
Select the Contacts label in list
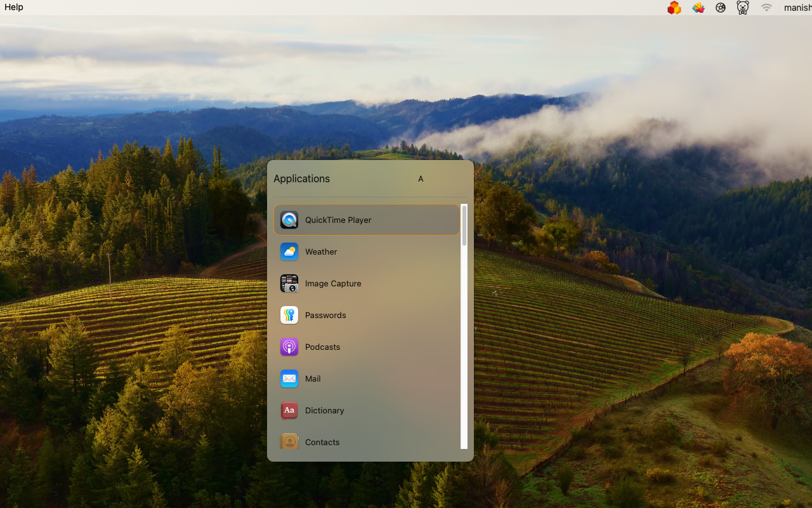[322, 442]
